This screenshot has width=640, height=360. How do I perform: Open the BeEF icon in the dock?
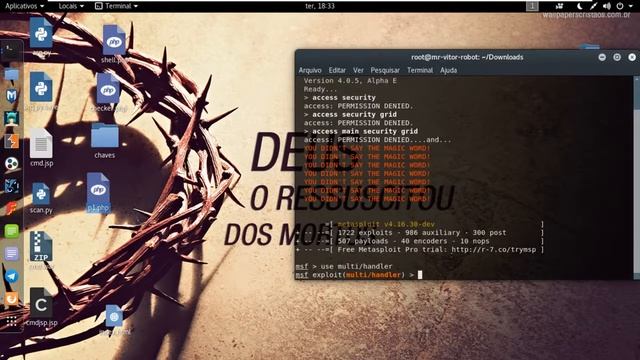[x=11, y=186]
